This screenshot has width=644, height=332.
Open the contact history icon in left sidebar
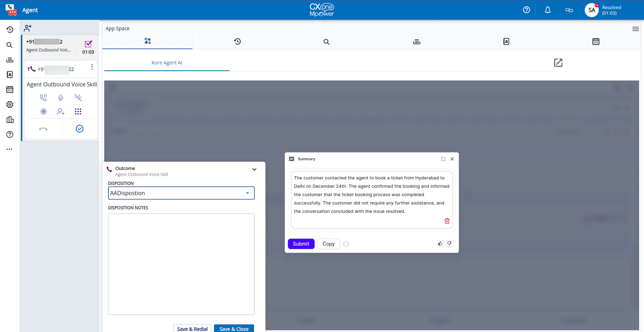tap(10, 30)
